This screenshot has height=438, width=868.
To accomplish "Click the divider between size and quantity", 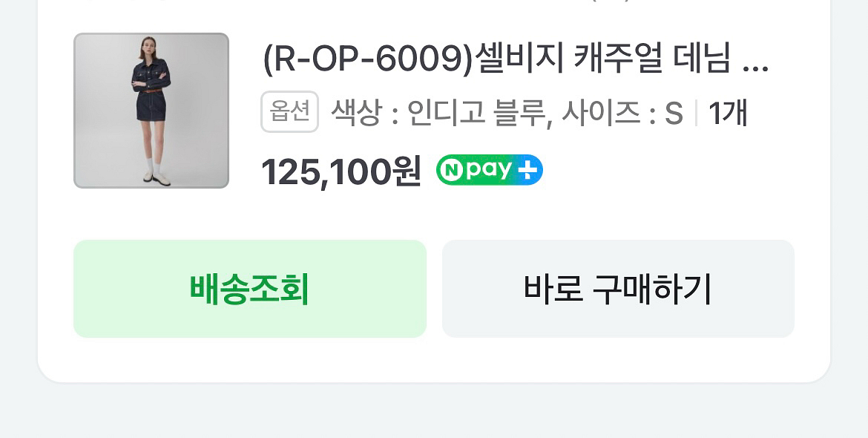I will (696, 114).
